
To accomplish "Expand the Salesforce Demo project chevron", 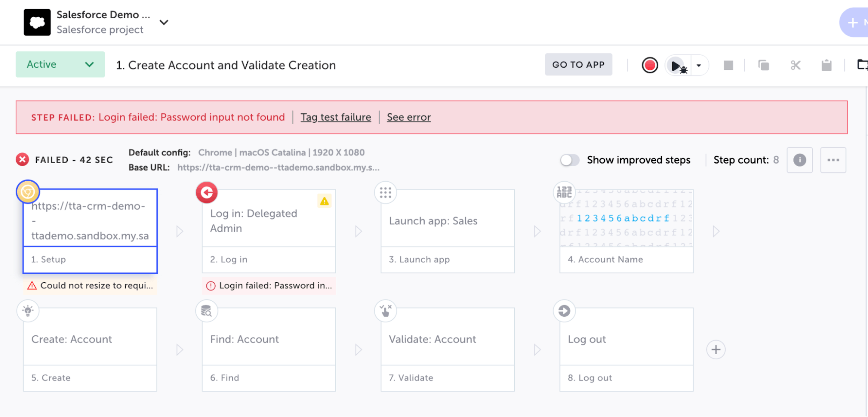I will 164,22.
